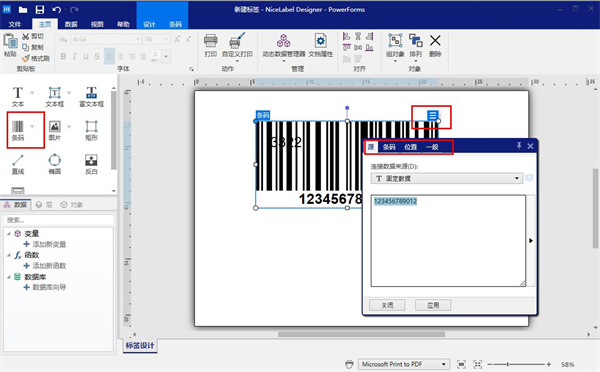Image resolution: width=600 pixels, height=372 pixels.
Task: Click the Apply (应用) button in popup
Action: [x=433, y=305]
